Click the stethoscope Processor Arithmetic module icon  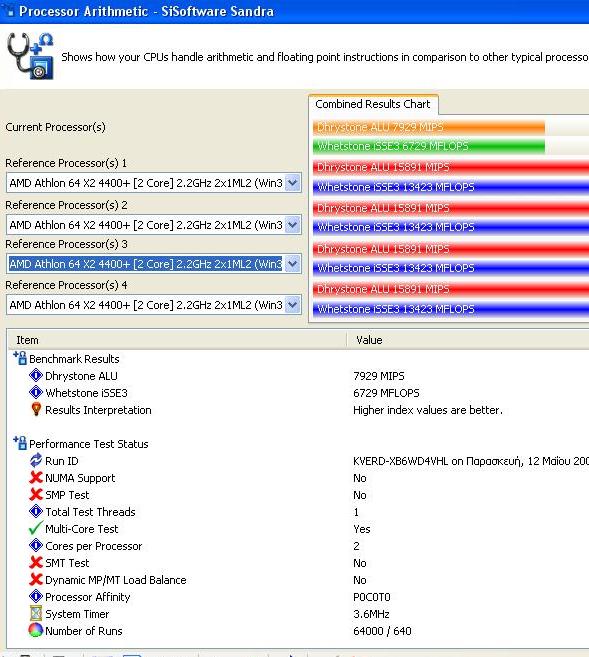click(31, 56)
